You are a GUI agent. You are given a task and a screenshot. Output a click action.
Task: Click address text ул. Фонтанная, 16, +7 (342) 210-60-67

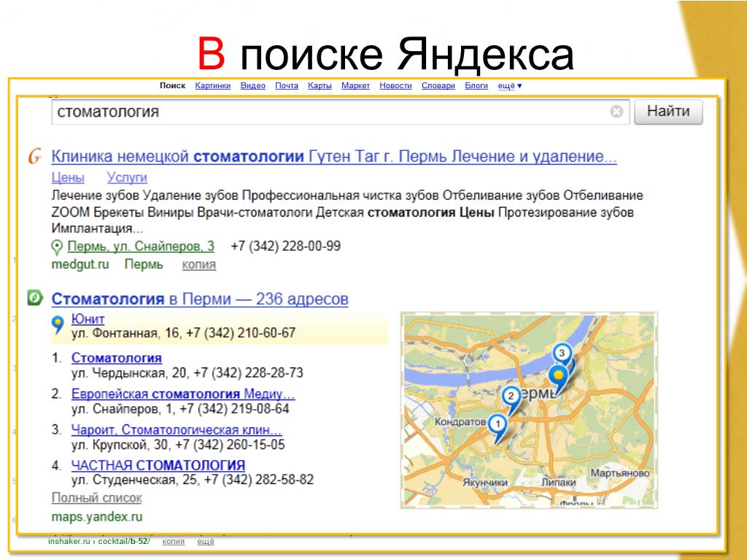(x=183, y=332)
